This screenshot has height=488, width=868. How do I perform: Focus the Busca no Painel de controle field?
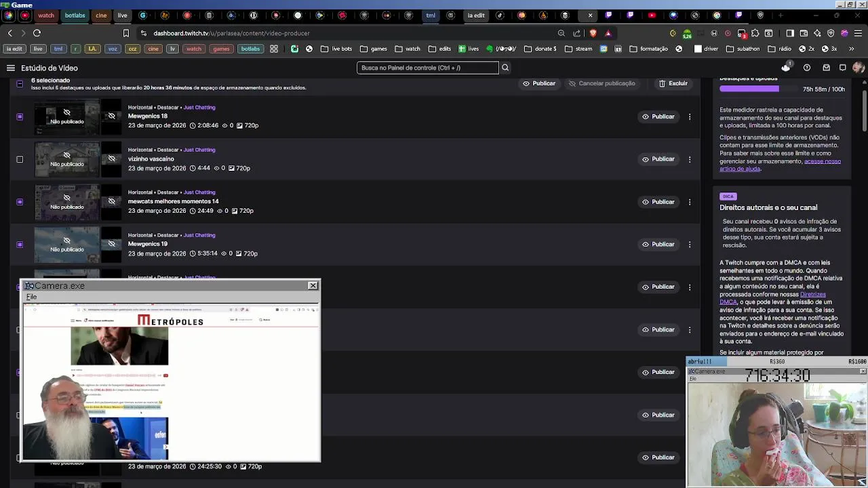tap(427, 68)
